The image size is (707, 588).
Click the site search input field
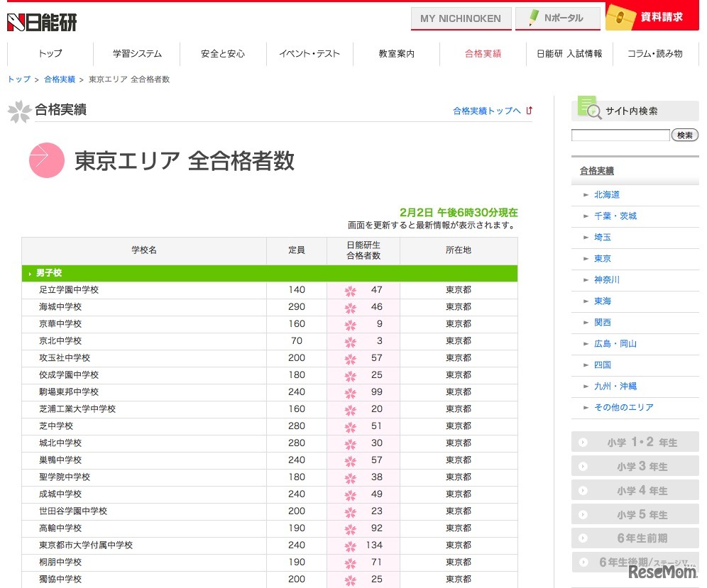coord(620,135)
